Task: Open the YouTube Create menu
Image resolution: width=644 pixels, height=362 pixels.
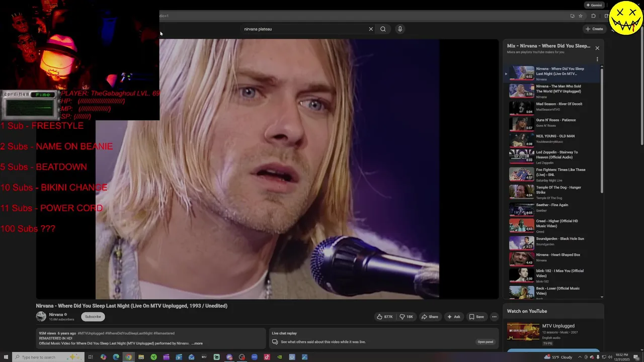Action: pos(594,29)
